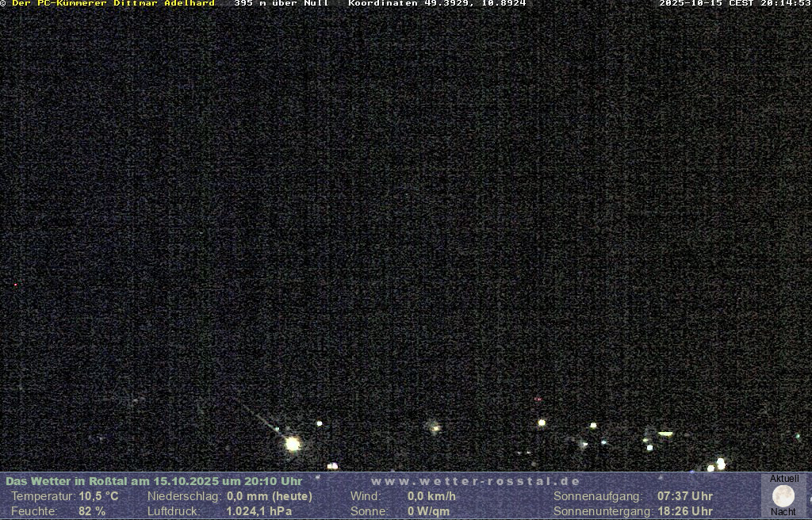Click the brightest street light in the image
Screen dimensions: 812x520
293,444
